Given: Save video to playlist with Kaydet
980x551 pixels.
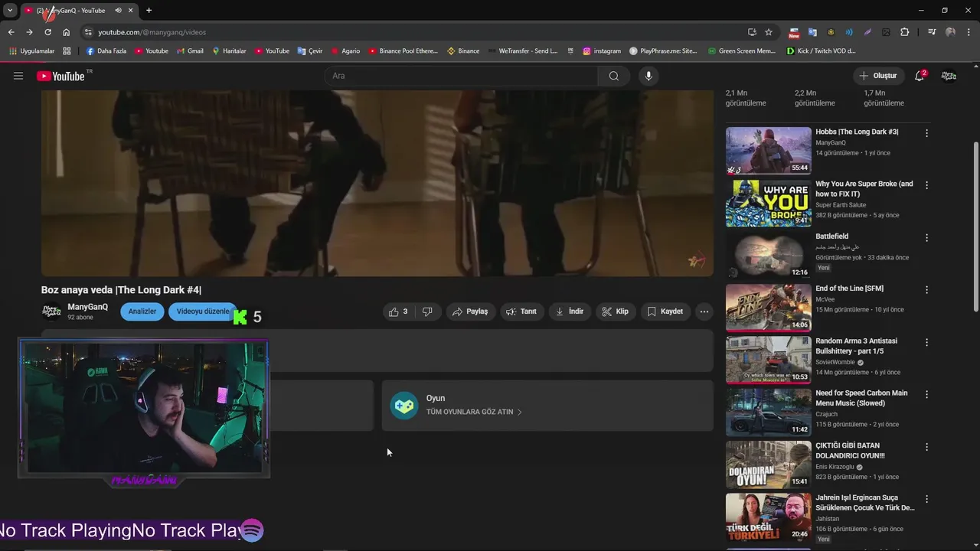Looking at the screenshot, I should point(665,311).
